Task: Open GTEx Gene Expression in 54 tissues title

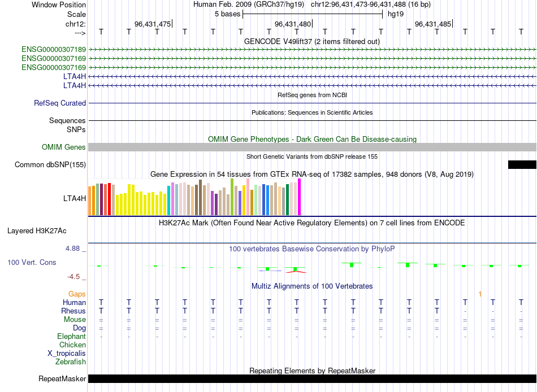Action: tap(312, 175)
